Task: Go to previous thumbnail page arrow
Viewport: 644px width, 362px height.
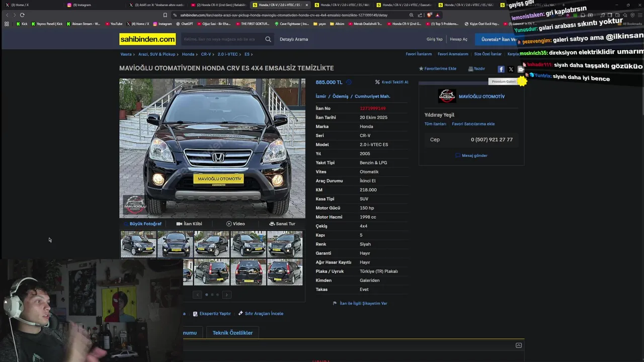Action: pyautogui.click(x=198, y=295)
